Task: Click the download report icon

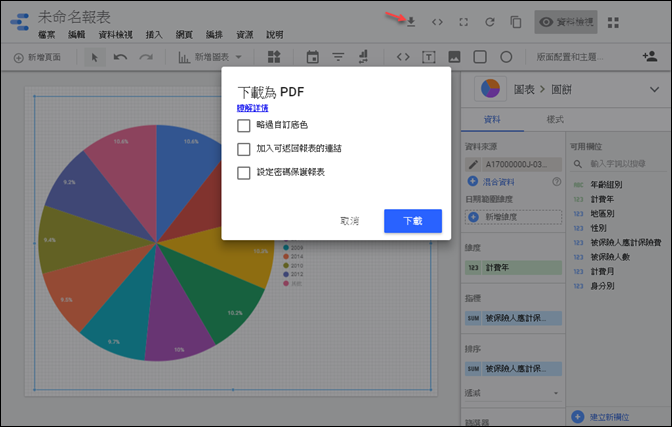Action: coord(411,22)
